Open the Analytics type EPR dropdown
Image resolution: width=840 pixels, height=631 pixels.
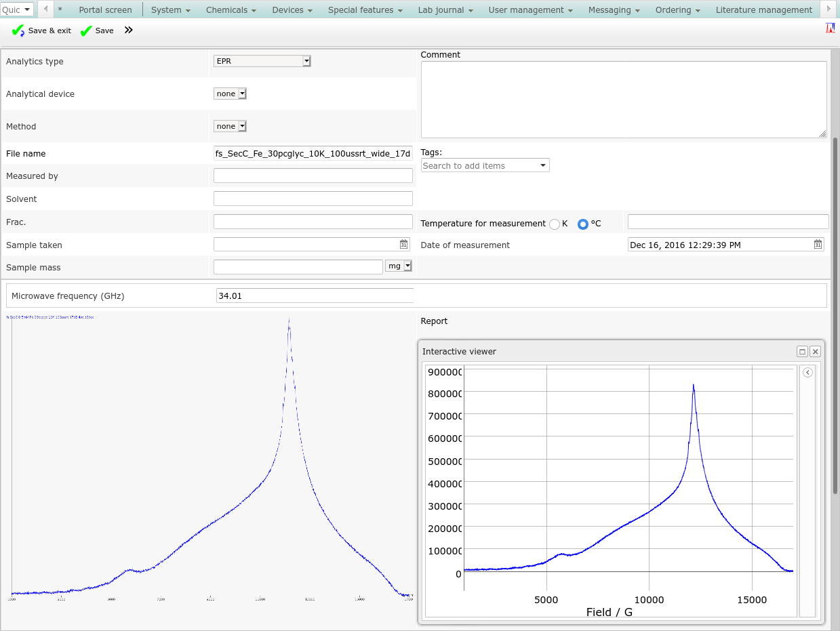[x=262, y=61]
